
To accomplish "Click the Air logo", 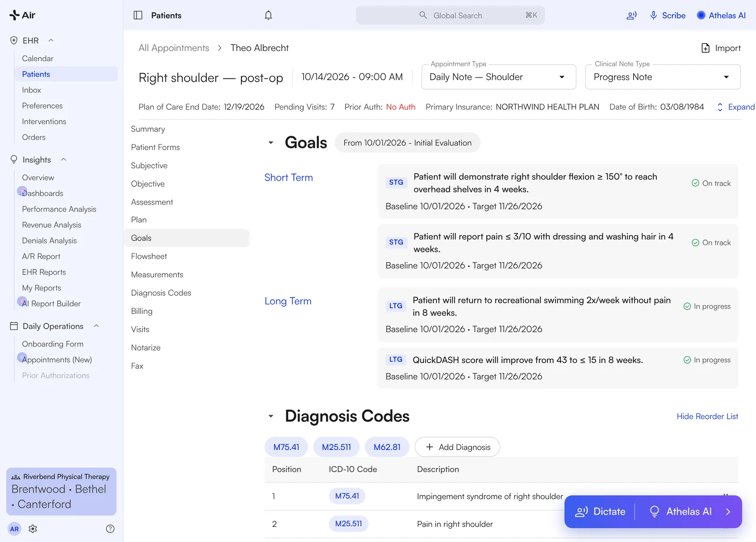I will tap(22, 15).
